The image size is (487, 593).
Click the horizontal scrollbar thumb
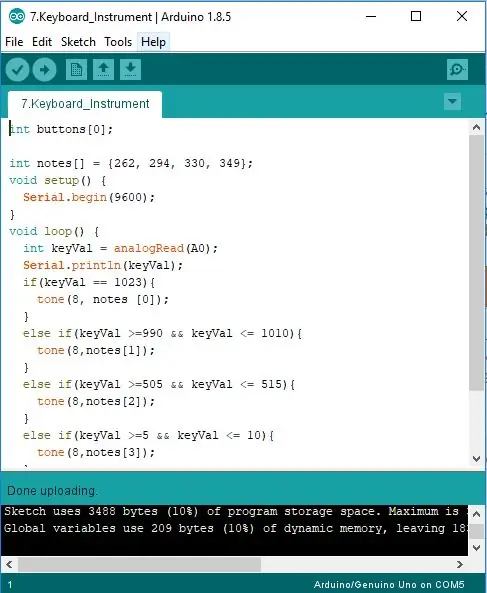140,565
